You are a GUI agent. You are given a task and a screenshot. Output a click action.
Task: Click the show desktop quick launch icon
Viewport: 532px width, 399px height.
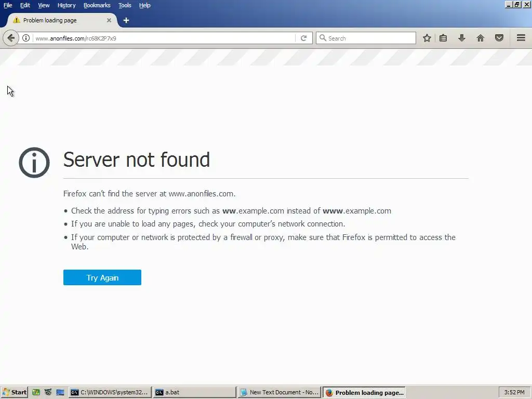coord(60,392)
